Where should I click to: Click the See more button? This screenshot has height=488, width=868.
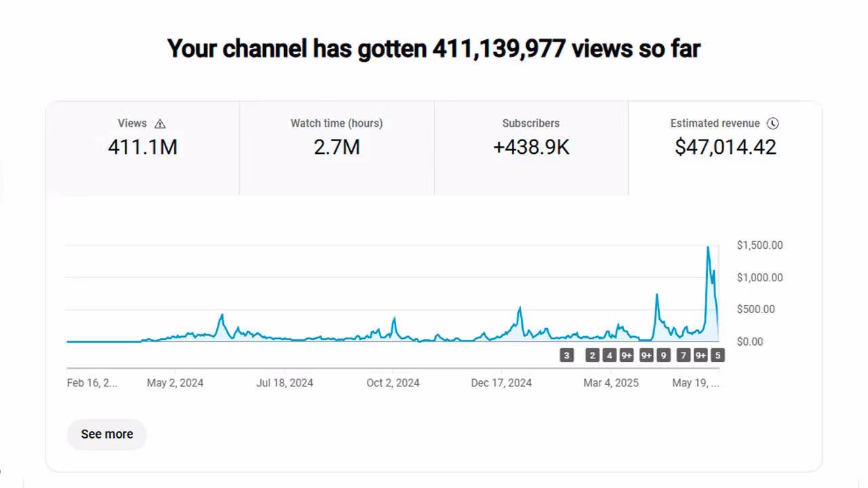coord(107,434)
